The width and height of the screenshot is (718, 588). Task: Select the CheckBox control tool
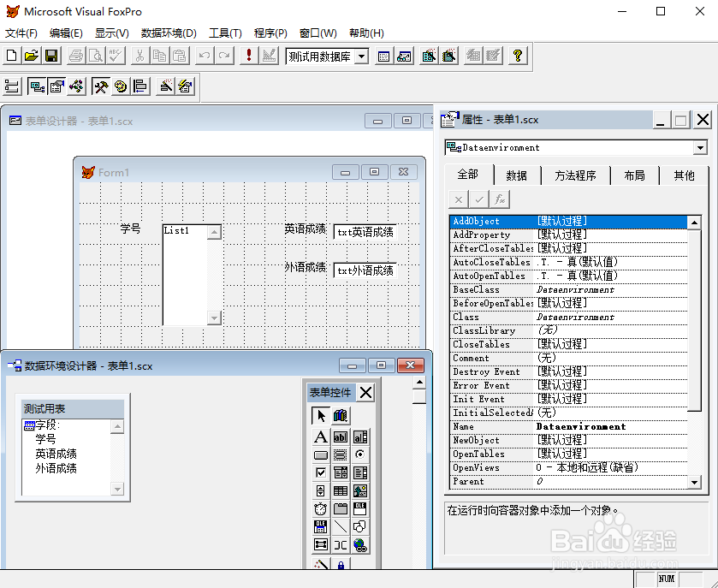click(x=319, y=472)
